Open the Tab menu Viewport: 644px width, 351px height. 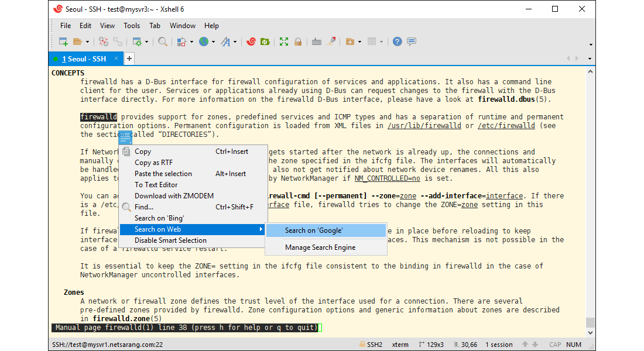pos(155,26)
